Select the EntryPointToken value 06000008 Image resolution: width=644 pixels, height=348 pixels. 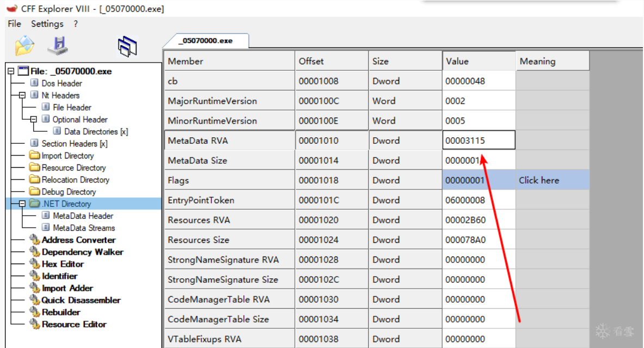pos(479,200)
